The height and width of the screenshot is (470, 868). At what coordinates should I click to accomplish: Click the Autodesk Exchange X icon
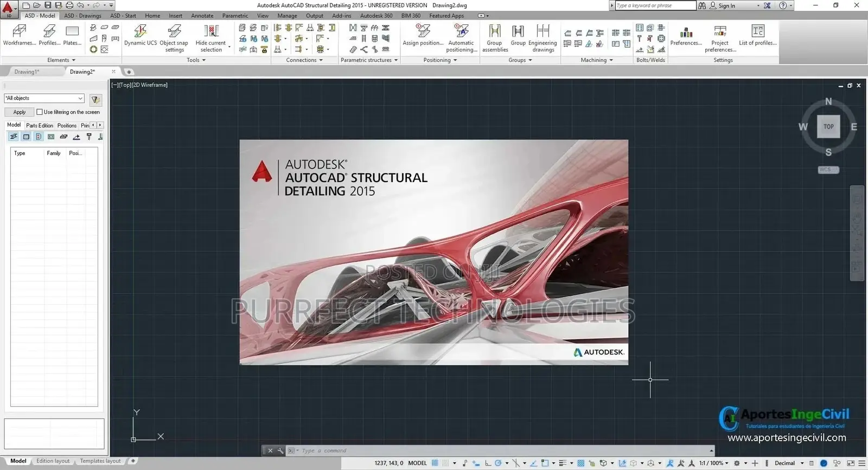click(767, 5)
